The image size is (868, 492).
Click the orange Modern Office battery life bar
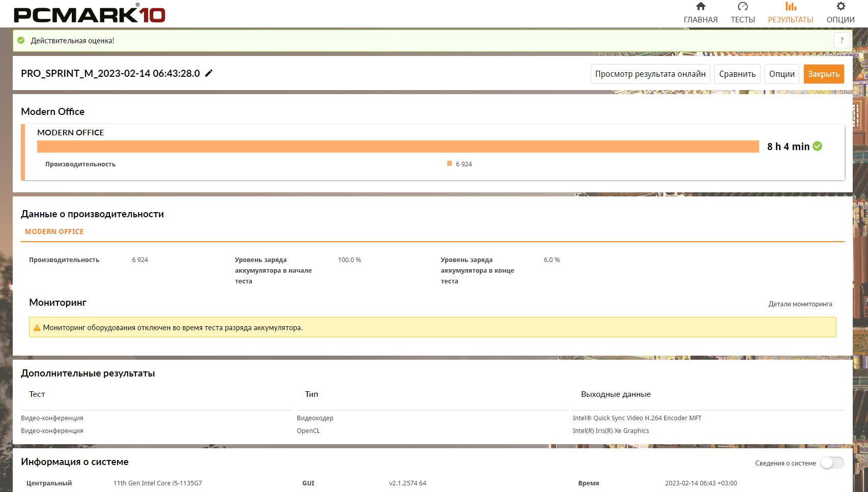(398, 147)
